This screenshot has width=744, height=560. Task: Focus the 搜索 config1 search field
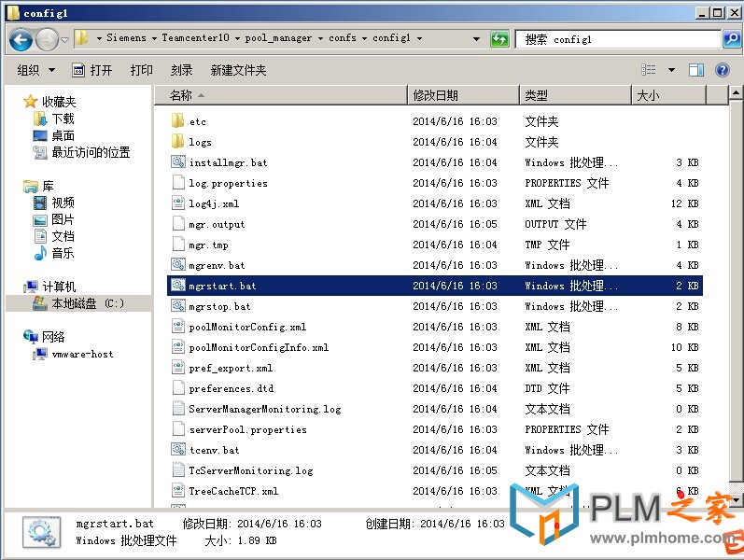pos(618,39)
